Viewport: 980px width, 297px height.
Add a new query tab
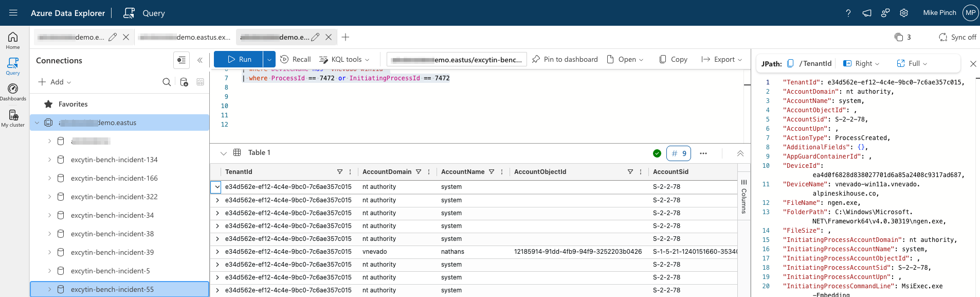point(346,37)
